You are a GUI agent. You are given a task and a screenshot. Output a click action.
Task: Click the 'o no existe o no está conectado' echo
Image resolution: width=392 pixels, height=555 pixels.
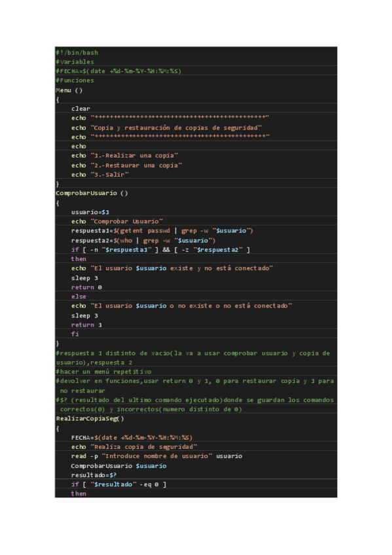[182, 306]
